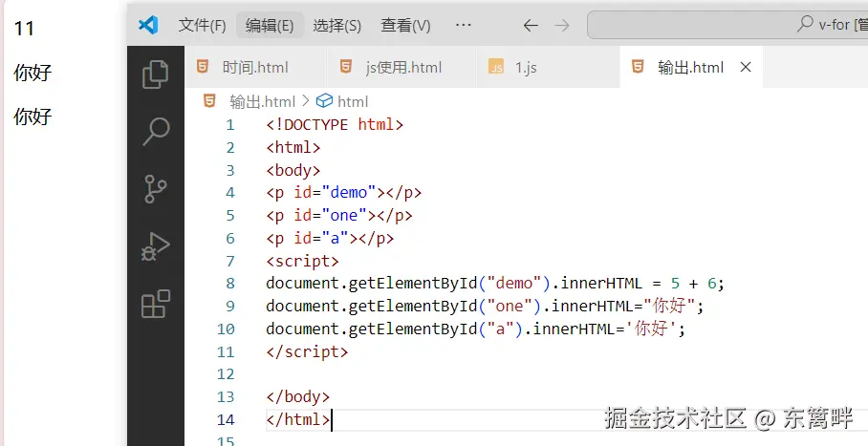Open the Explorer view in activity bar
This screenshot has width=868, height=446.
pyautogui.click(x=156, y=74)
